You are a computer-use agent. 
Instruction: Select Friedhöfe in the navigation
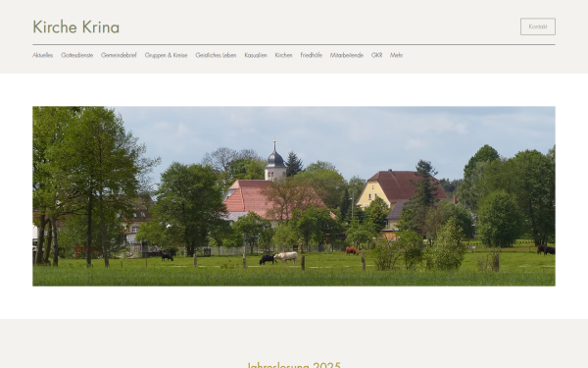[x=312, y=55]
